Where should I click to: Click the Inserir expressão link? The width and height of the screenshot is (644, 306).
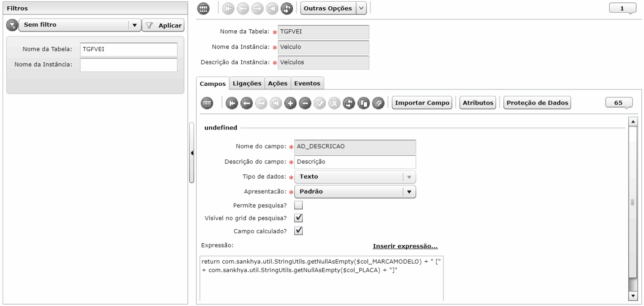tap(405, 246)
